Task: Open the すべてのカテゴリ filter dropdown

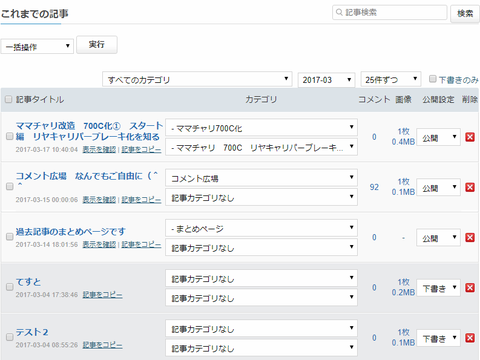Action: (x=197, y=79)
